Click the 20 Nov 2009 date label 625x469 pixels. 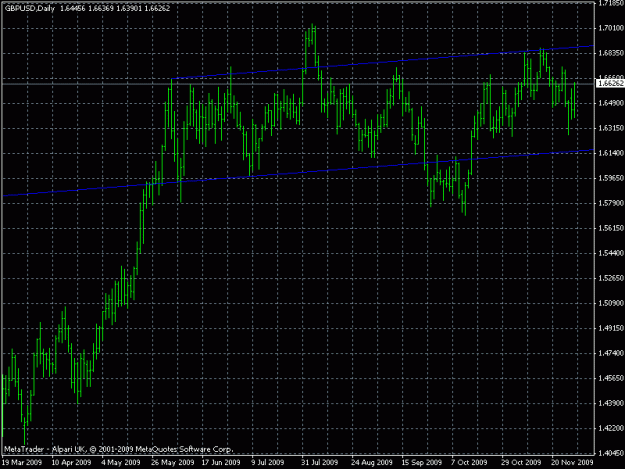point(572,463)
